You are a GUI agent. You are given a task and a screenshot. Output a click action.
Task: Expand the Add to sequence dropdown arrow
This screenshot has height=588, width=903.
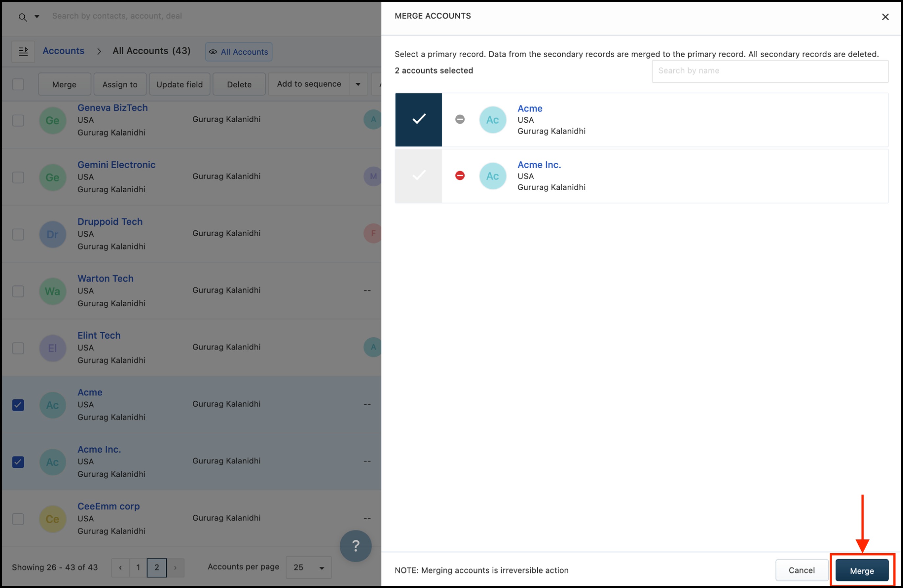[358, 84]
